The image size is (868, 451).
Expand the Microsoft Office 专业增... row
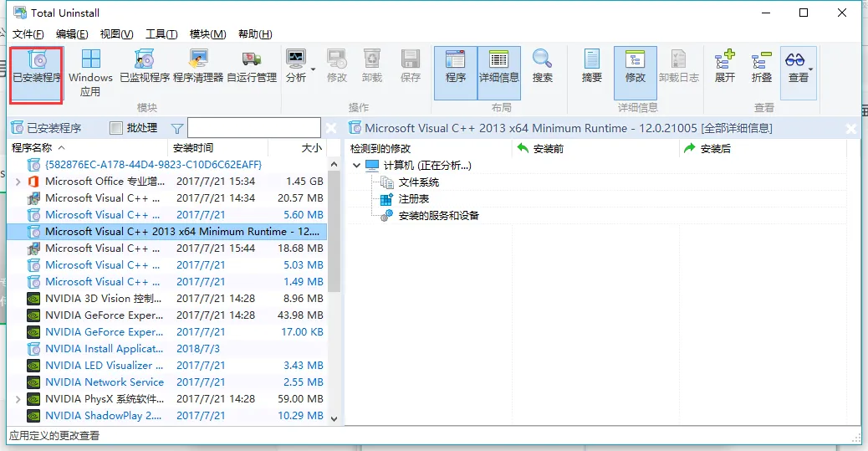(x=18, y=182)
